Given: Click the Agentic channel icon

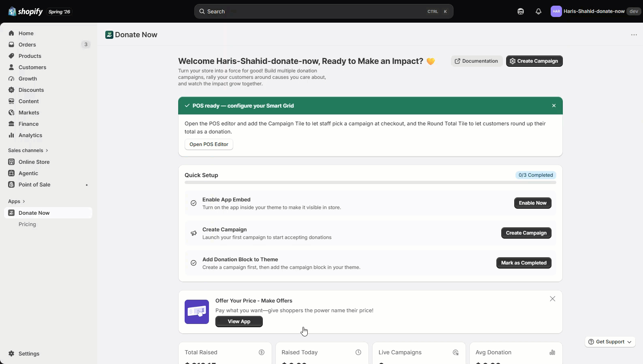Looking at the screenshot, I should [11, 173].
